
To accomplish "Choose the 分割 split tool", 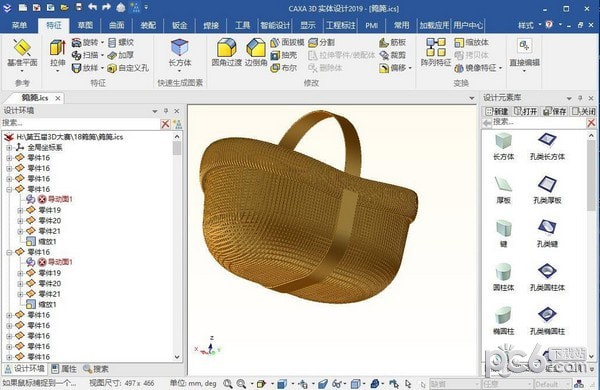I will [321, 42].
